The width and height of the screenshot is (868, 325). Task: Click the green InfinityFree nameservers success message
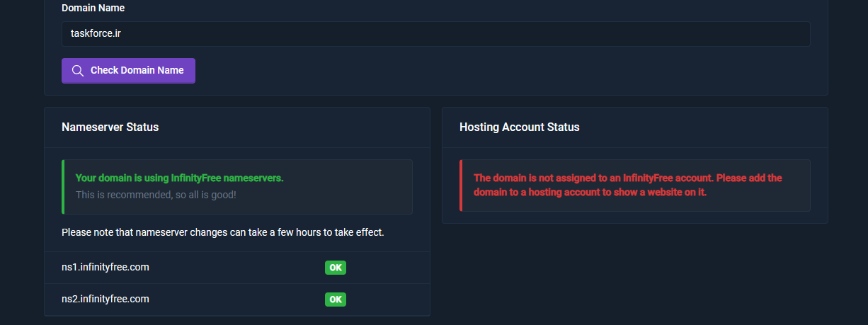click(180, 178)
